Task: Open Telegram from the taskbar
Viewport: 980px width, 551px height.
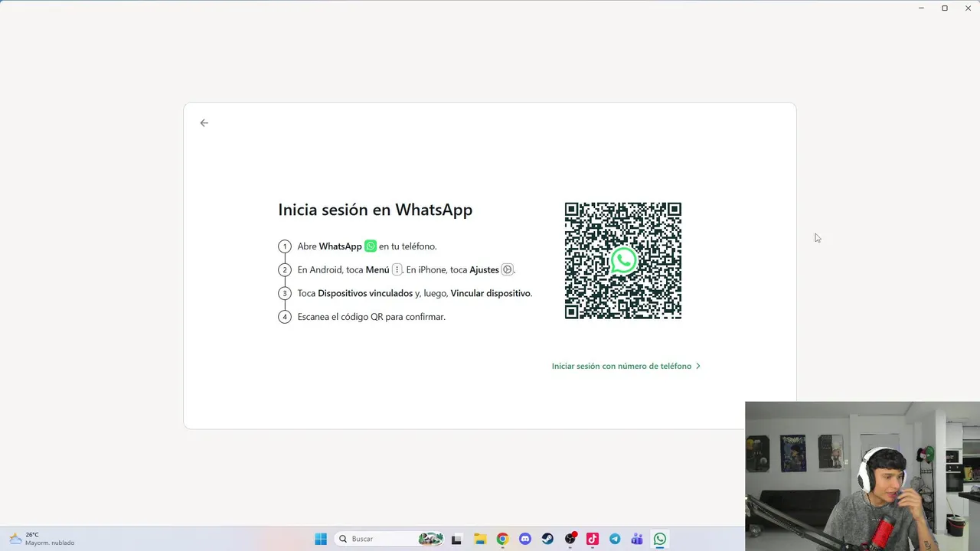Action: [615, 539]
